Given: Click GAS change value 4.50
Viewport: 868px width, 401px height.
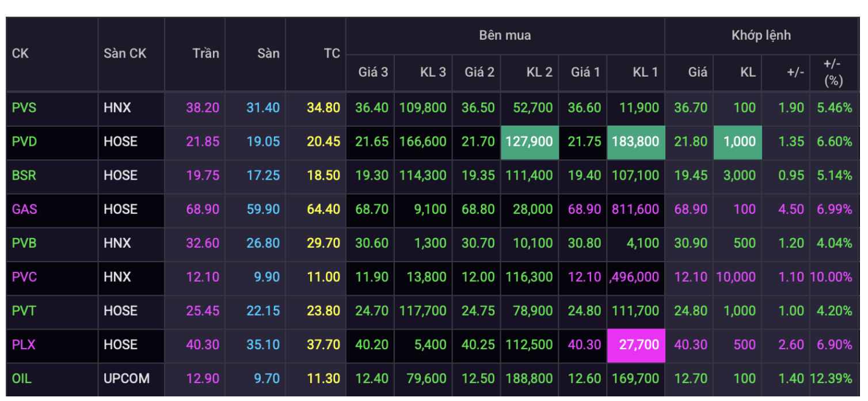Looking at the screenshot, I should 791,209.
